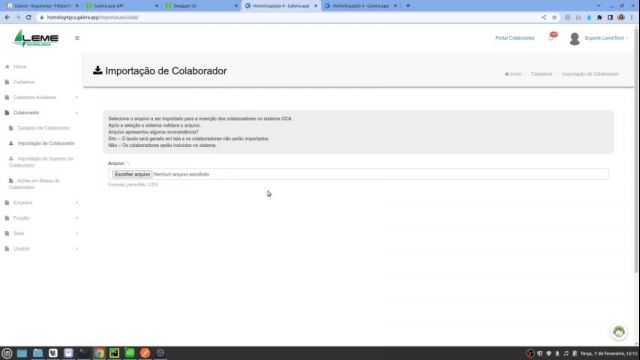The image size is (640, 360).
Task: Reload the page with refresh icon
Action: pos(29,18)
